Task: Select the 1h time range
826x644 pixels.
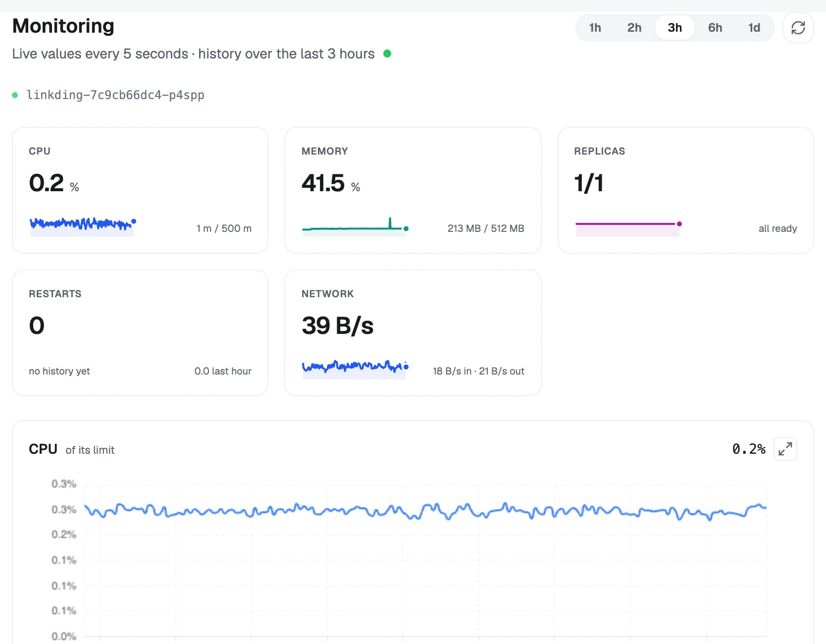Action: 595,28
